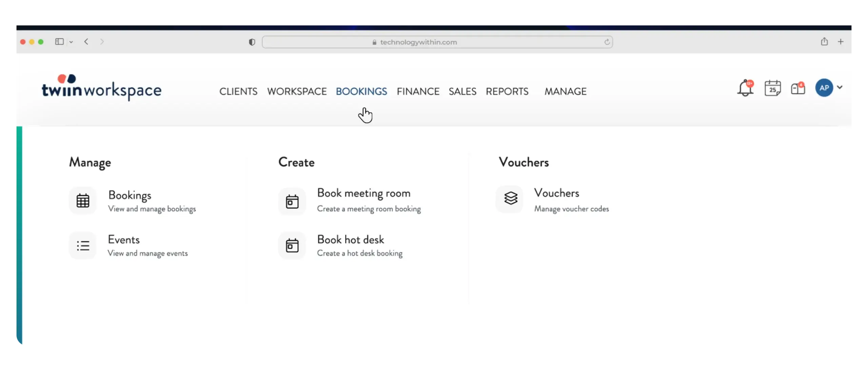The image size is (868, 371).
Task: Open the REPORTS menu
Action: tap(507, 91)
